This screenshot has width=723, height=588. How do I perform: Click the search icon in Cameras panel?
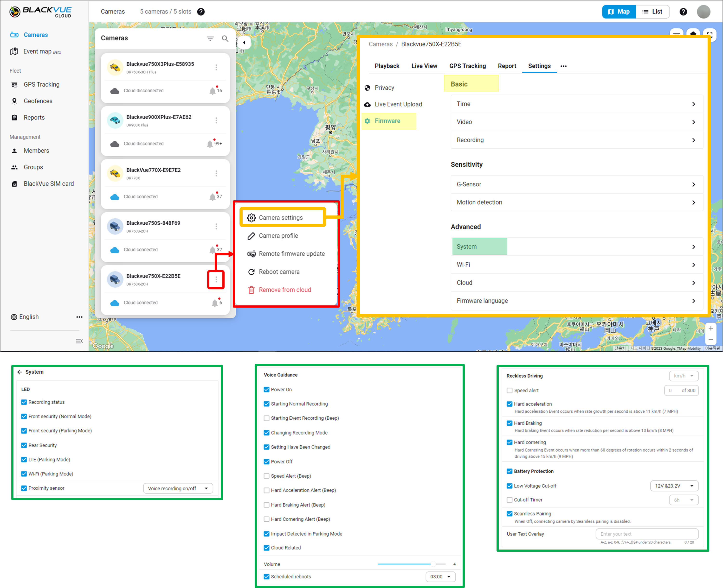coord(225,39)
